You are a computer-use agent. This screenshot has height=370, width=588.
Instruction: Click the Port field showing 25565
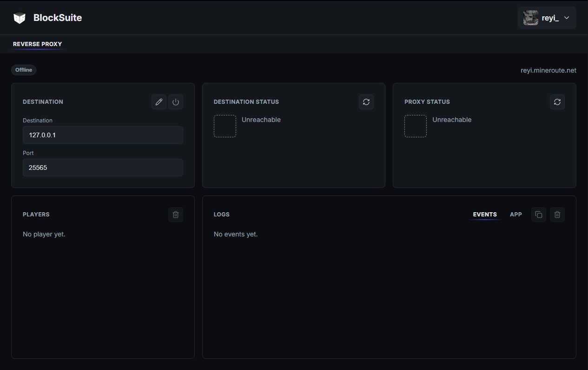103,168
